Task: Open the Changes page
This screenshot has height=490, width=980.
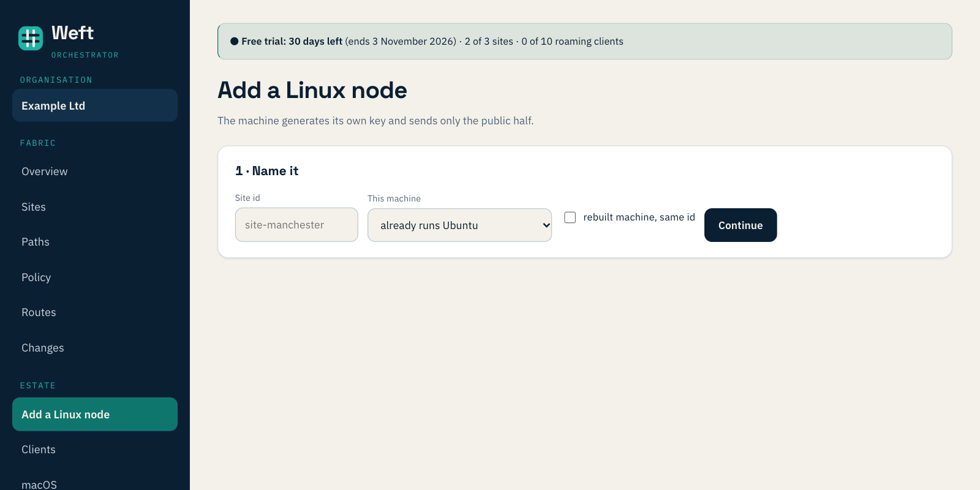Action: (95, 348)
